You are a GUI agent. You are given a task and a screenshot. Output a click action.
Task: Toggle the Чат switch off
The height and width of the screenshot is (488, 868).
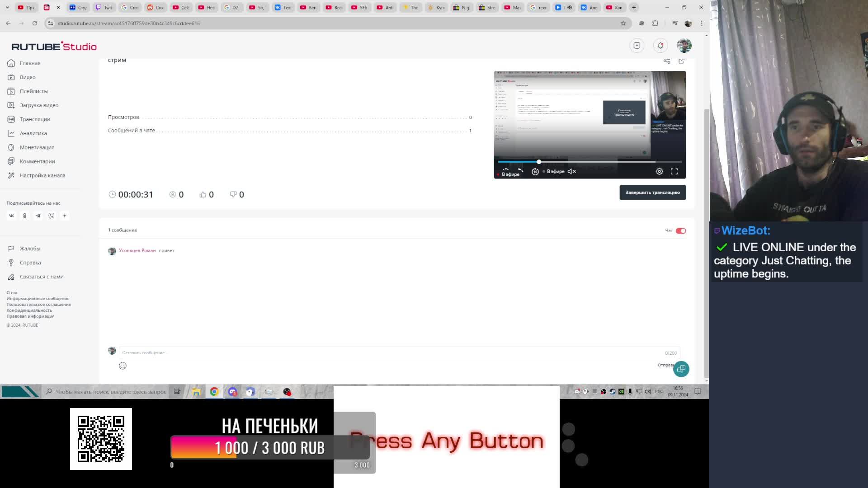681,230
